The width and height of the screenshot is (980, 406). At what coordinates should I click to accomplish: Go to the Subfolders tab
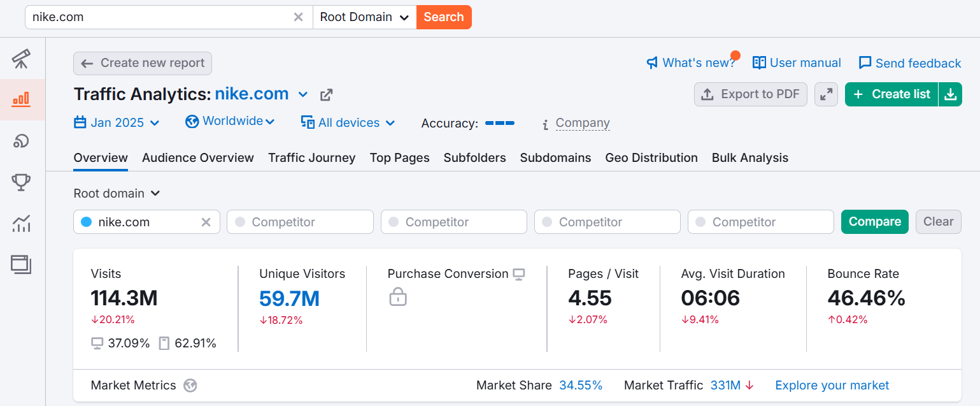click(475, 157)
